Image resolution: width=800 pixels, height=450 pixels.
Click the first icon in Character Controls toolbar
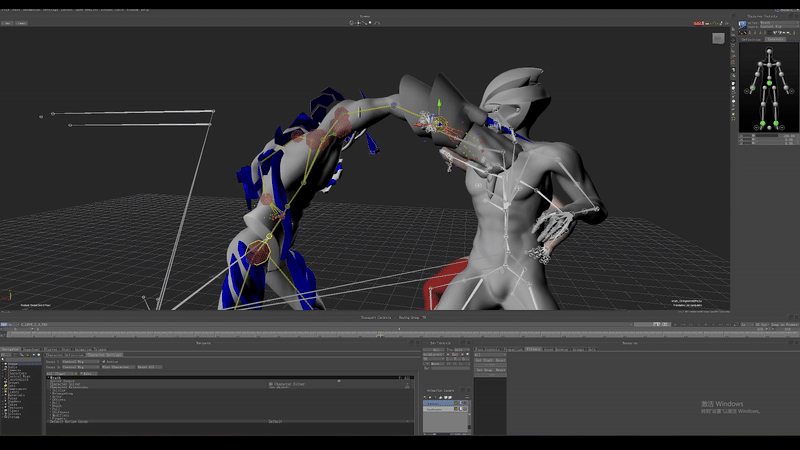(740, 33)
